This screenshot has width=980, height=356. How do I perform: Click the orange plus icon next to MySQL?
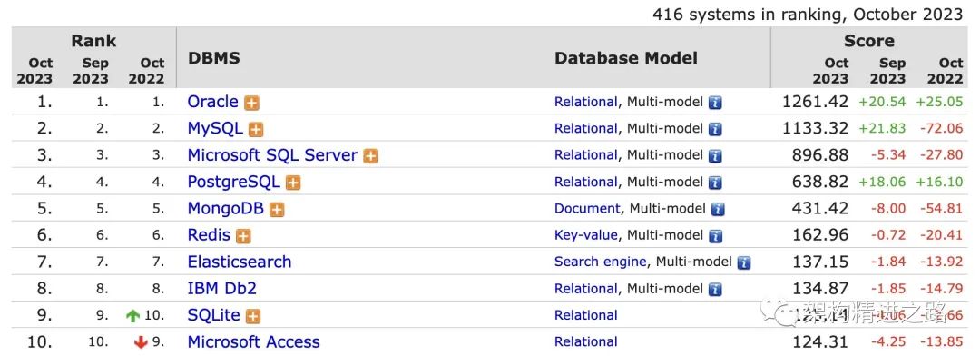pos(256,130)
